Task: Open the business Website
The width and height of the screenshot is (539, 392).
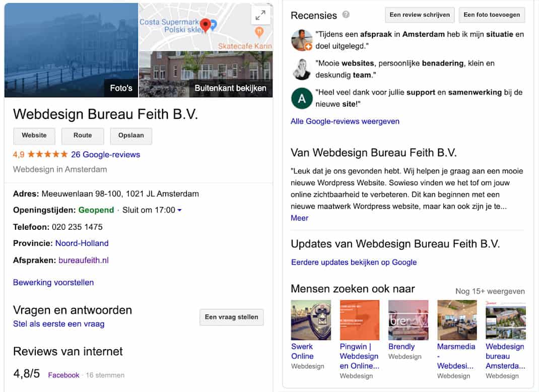Action: tap(34, 136)
